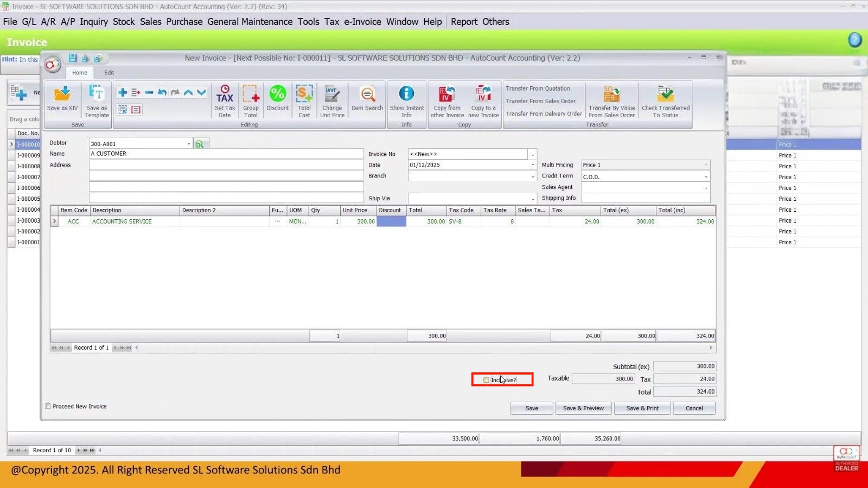Click Group Total icon
The image size is (868, 488).
(x=251, y=102)
